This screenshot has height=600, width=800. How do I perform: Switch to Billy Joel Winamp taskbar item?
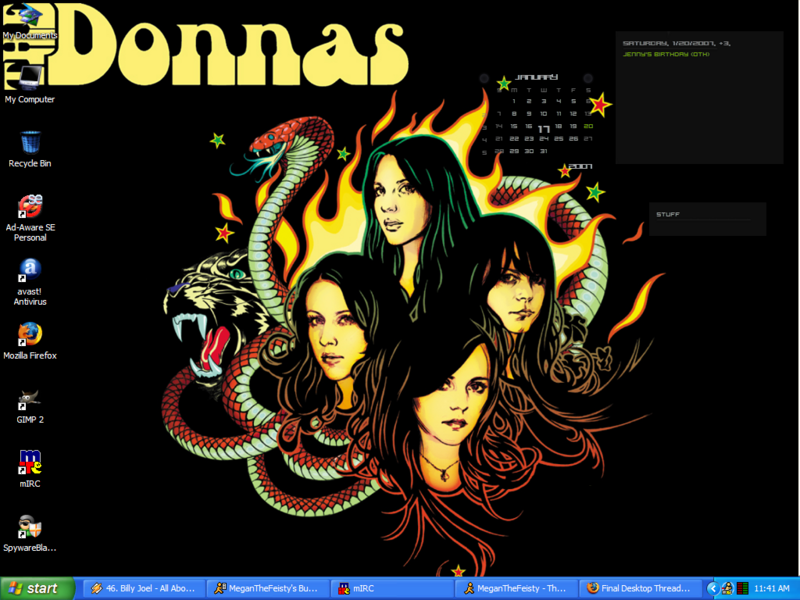[x=143, y=588]
